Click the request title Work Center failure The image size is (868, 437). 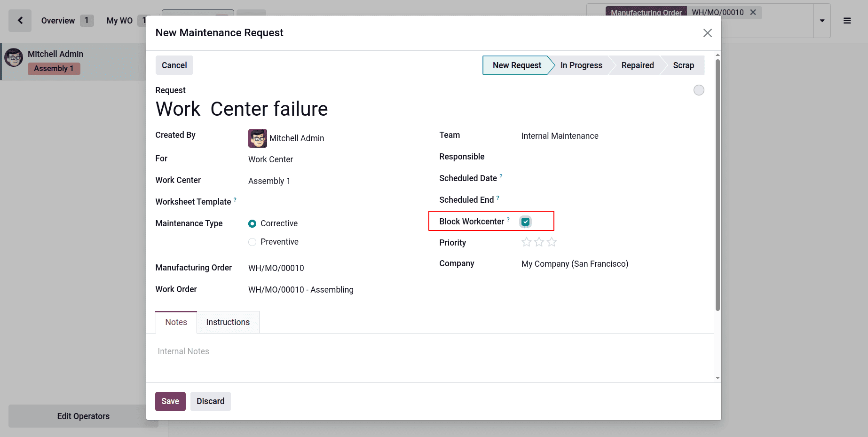coord(242,109)
